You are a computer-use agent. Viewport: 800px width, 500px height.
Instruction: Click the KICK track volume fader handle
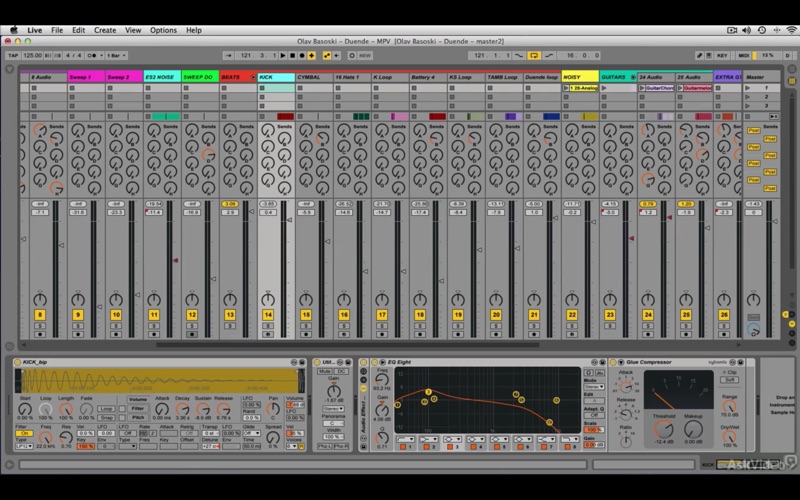289,220
